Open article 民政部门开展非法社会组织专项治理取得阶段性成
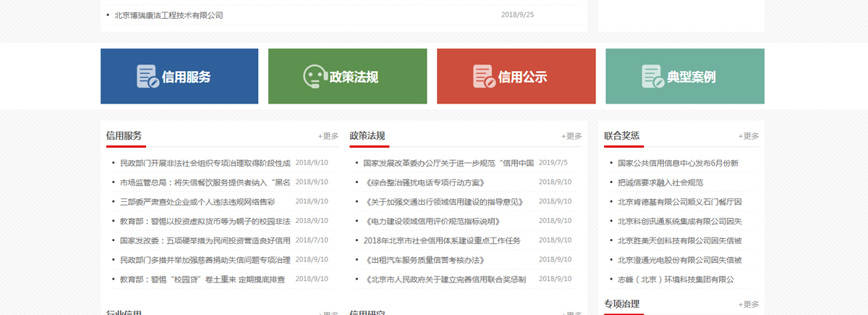 tap(205, 163)
